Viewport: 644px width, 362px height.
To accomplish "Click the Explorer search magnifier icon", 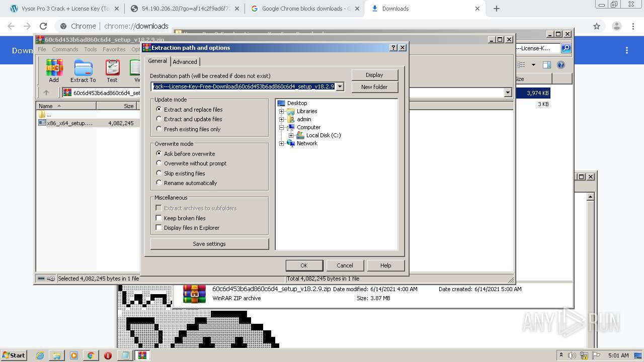I will pos(566,48).
